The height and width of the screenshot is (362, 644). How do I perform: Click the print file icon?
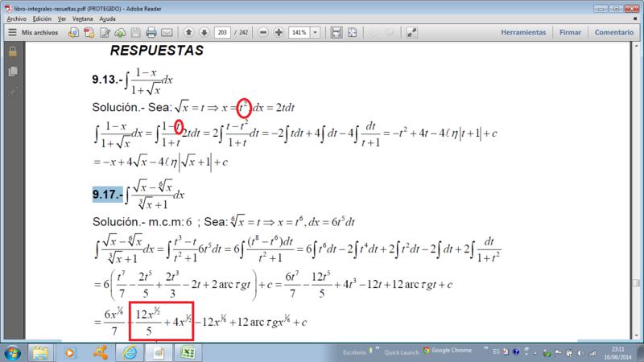[151, 33]
